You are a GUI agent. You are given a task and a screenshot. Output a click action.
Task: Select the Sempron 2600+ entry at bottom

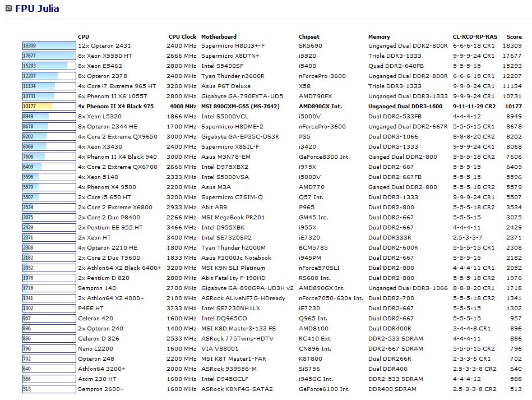pyautogui.click(x=101, y=389)
